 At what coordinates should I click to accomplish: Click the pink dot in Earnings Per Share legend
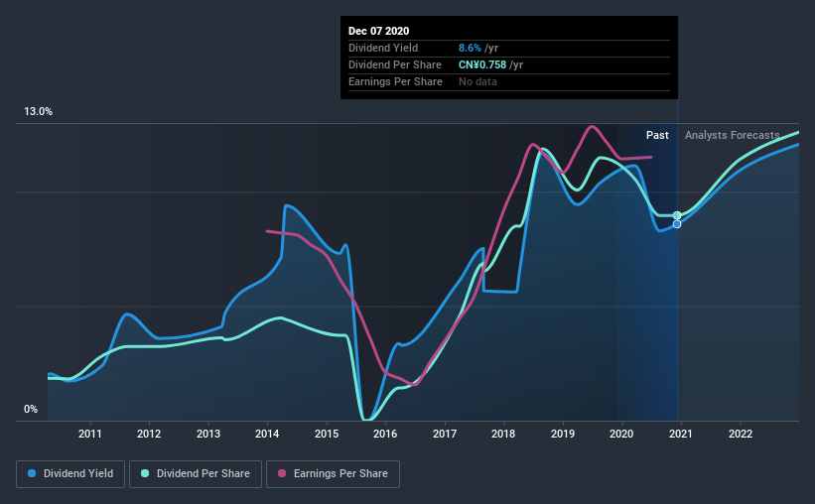282,473
